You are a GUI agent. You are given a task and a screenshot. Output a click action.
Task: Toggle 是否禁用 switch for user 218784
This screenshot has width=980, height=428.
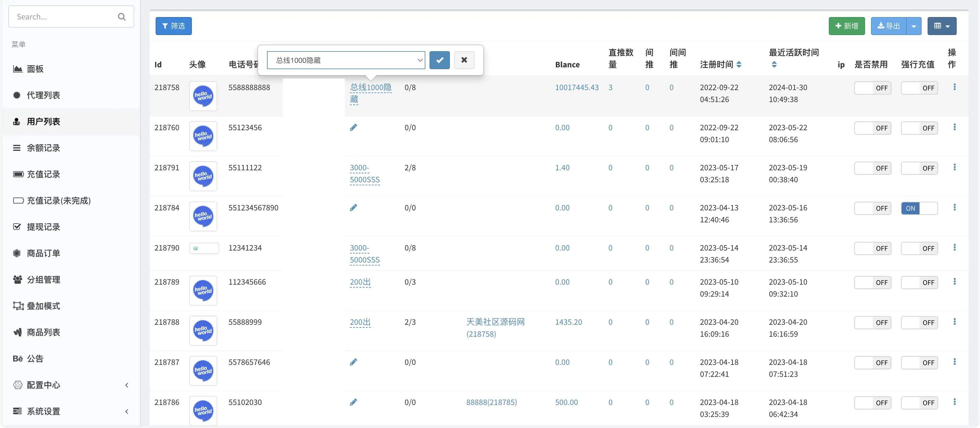click(873, 209)
